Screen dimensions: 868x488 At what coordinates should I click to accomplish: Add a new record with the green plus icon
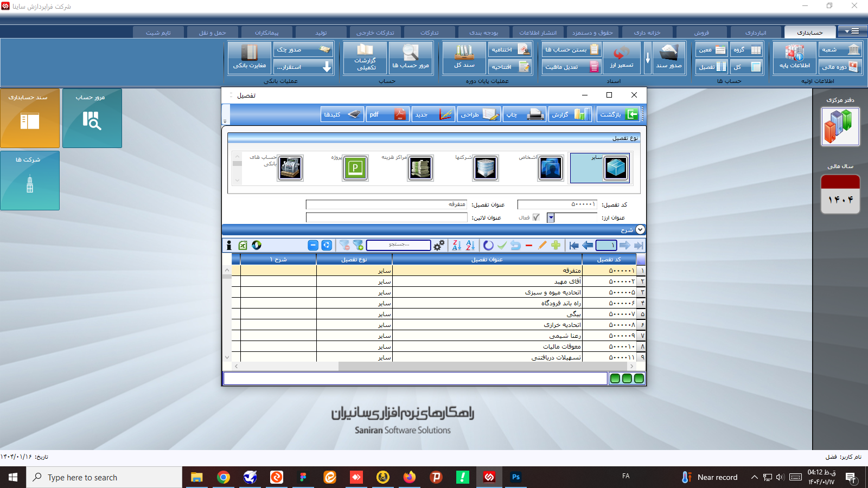pos(555,245)
